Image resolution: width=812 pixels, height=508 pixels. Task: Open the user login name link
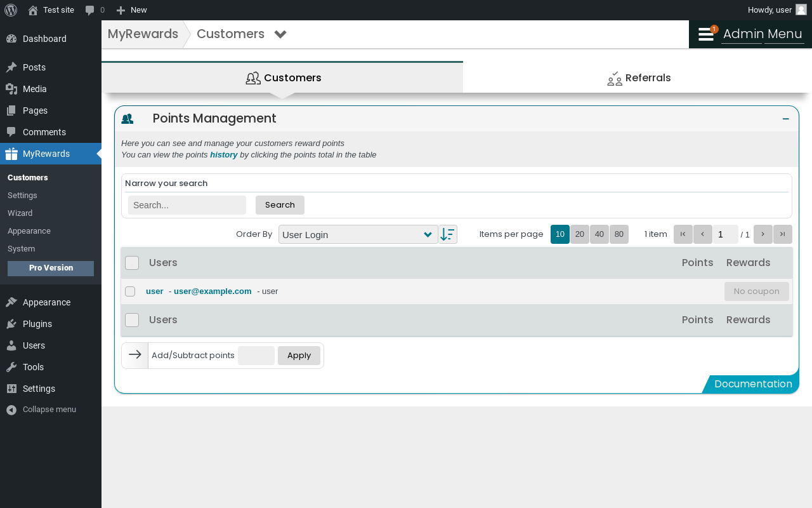click(155, 291)
